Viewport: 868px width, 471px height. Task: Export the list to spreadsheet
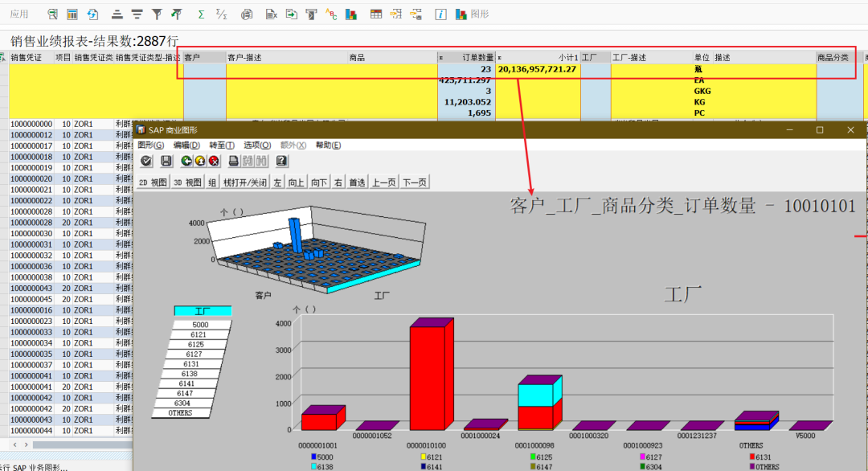click(271, 14)
